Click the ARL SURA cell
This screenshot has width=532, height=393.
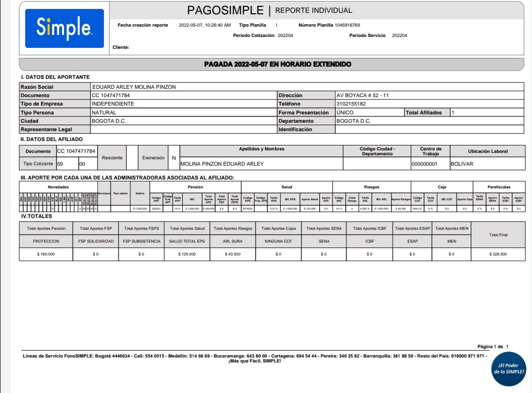(232, 241)
